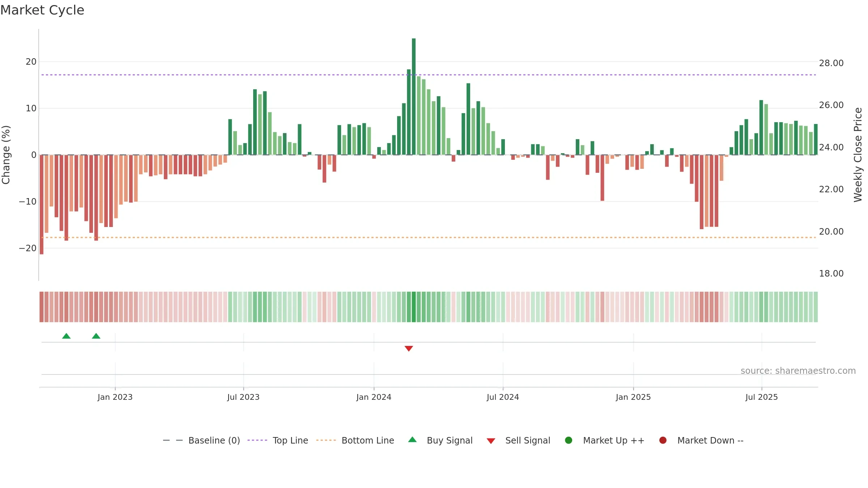Click the green Buy Signal triangle in legend
Screen dimensions: 868x488
(x=412, y=440)
